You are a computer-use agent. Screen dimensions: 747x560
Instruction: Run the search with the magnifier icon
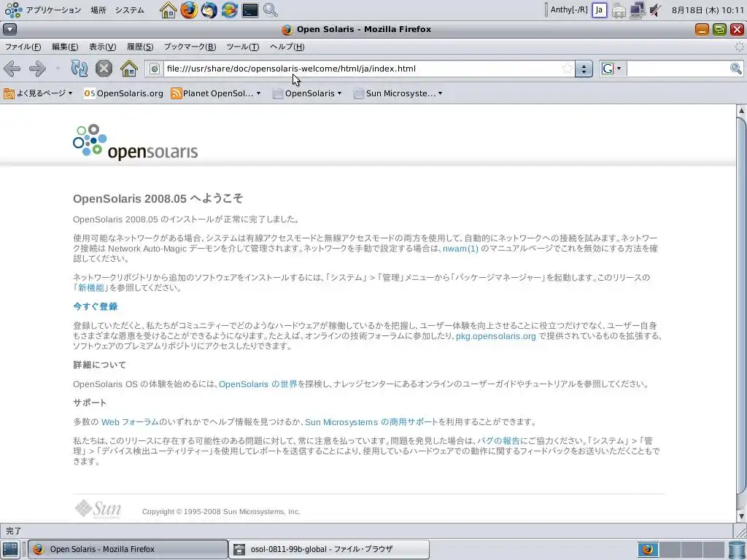(x=735, y=69)
